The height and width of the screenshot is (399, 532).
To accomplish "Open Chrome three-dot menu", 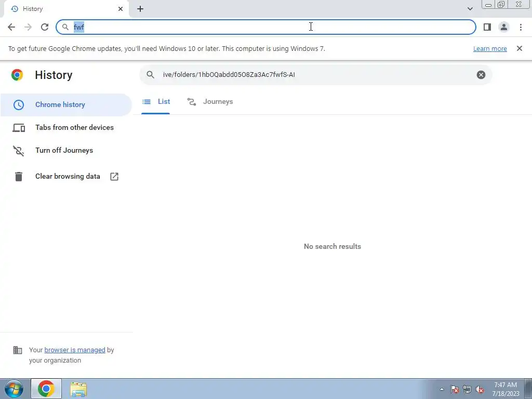I will click(x=521, y=27).
